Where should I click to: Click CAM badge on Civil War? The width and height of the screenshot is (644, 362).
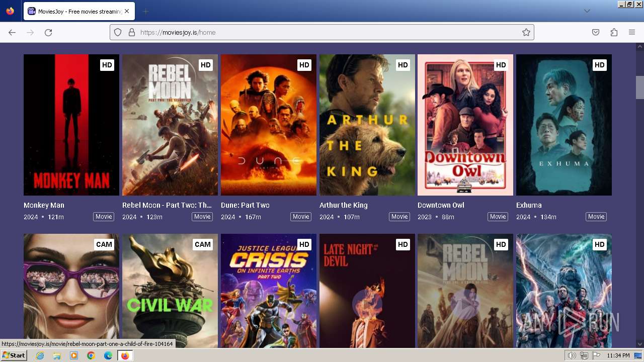(x=203, y=244)
